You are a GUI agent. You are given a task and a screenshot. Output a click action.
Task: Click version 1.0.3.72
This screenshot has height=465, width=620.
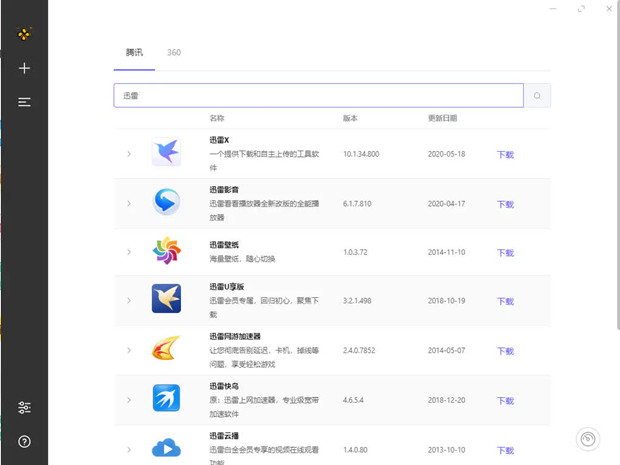[355, 252]
